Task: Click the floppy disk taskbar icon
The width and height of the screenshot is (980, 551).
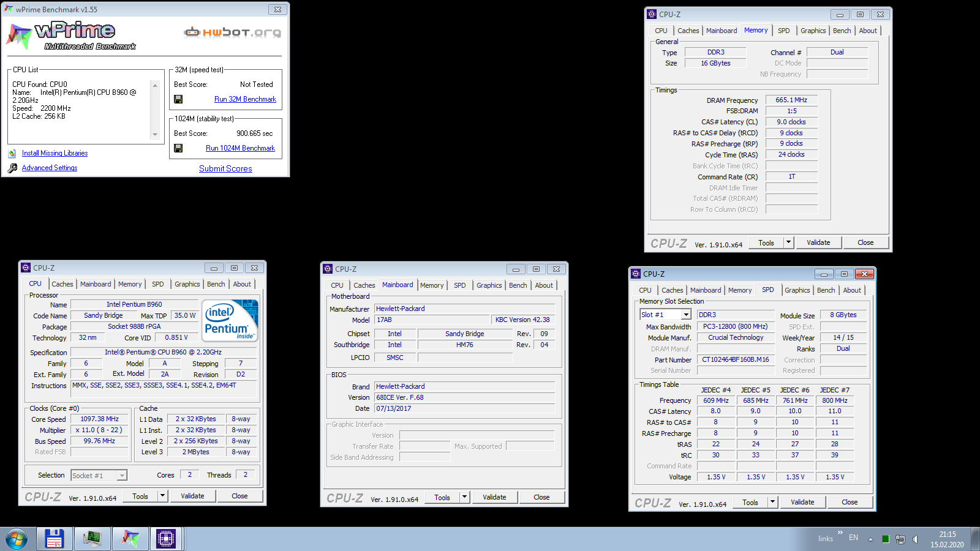Action: click(54, 539)
